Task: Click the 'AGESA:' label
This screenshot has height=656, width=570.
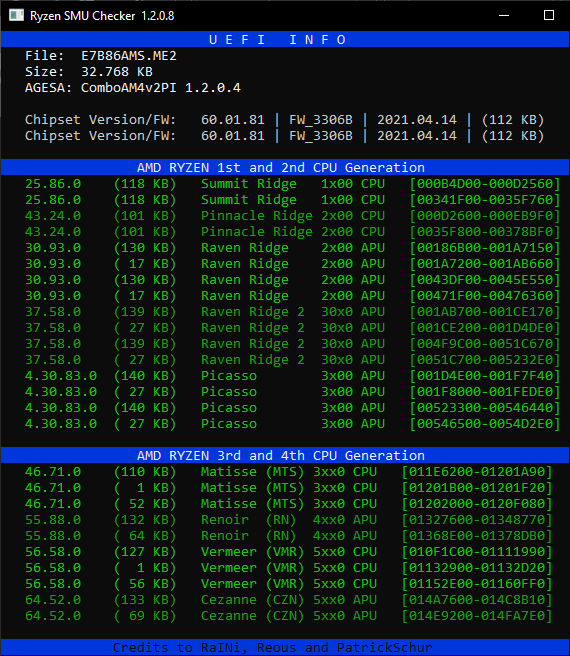Action: tap(49, 88)
